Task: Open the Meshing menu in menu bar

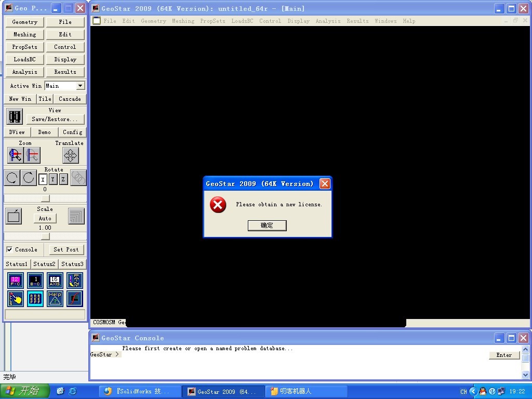Action: [x=183, y=21]
